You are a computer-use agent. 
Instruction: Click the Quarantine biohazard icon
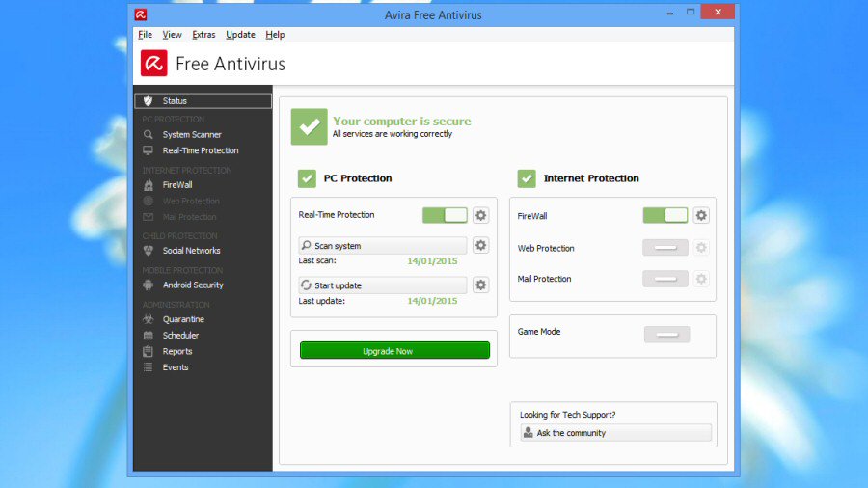pyautogui.click(x=148, y=319)
